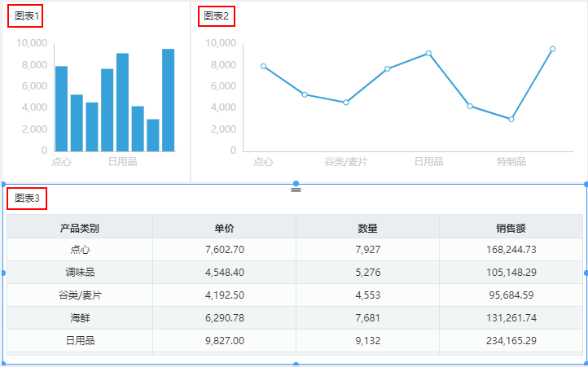Click the last line point in 图表2
588x367 pixels.
pos(552,49)
